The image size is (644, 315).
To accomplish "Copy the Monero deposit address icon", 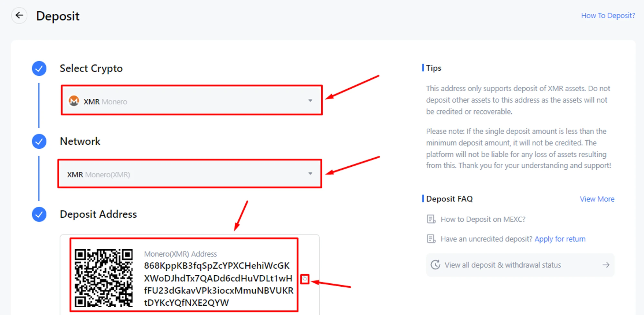I will [x=305, y=279].
